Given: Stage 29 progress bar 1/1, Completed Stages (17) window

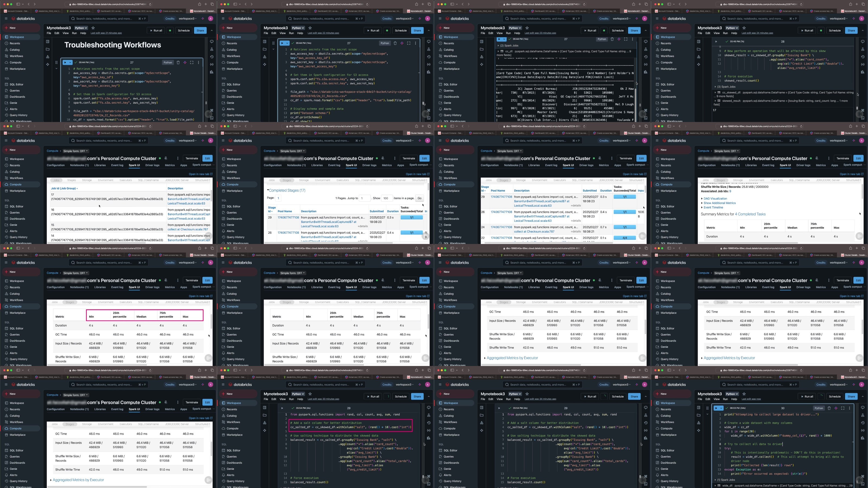Looking at the screenshot, I should (x=412, y=217).
